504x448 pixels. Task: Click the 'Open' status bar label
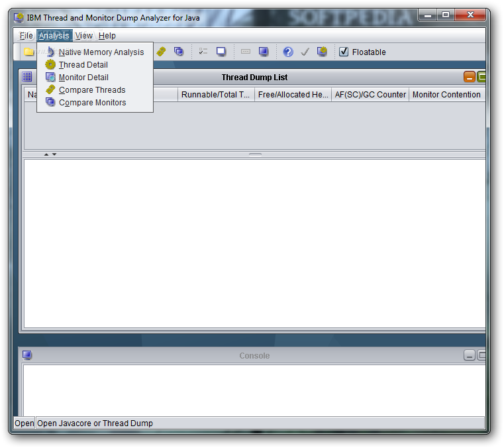tap(24, 423)
